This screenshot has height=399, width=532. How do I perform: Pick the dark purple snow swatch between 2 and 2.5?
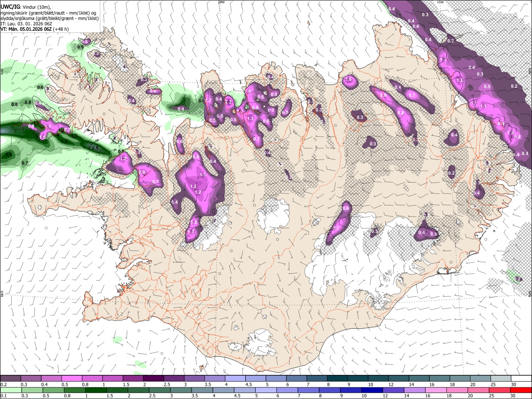153,378
